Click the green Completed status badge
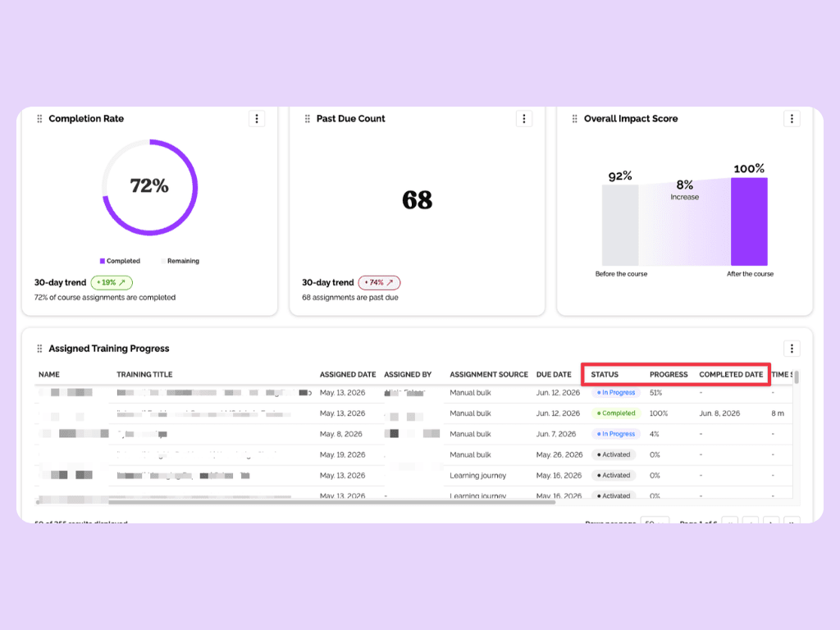Viewport: 840px width, 630px height. pyautogui.click(x=616, y=413)
